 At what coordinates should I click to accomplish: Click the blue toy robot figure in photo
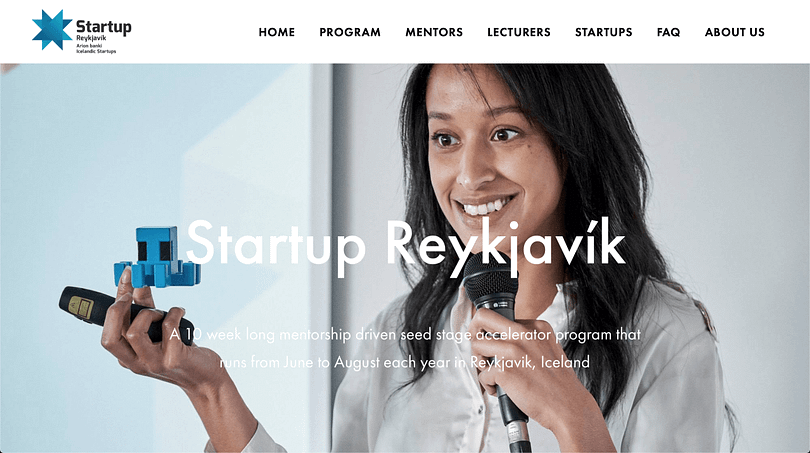(x=157, y=258)
